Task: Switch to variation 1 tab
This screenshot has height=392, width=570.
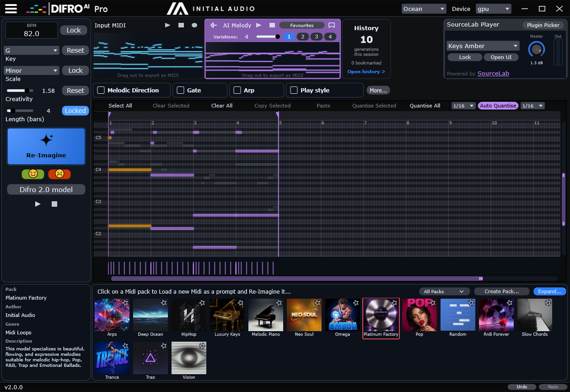Action: [289, 37]
